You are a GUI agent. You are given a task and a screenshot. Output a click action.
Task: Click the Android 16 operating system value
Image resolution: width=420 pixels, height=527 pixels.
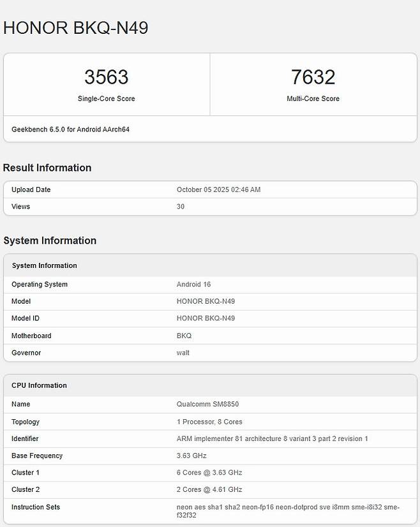click(x=193, y=285)
